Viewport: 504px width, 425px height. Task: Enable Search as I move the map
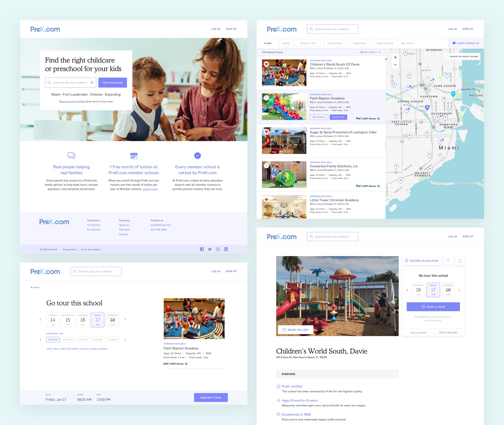[447, 56]
